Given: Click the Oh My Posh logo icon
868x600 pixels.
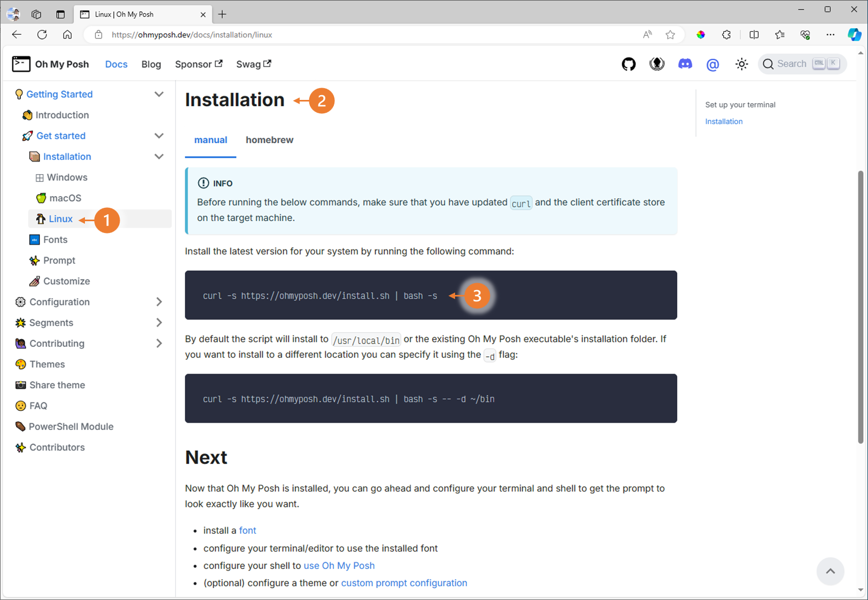Looking at the screenshot, I should 21,64.
